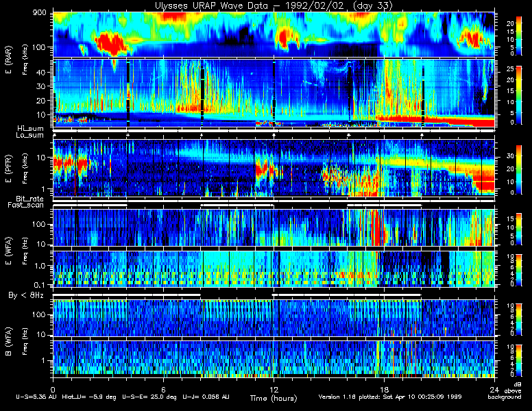
Task: Click the RAR 10–40 kHz spectrogram panel
Action: coord(274,93)
